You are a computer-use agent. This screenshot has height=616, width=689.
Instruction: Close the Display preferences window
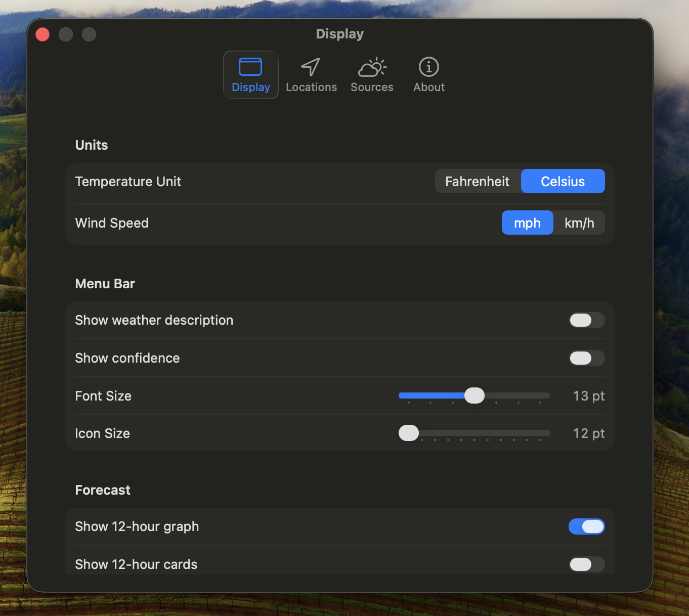coord(42,34)
